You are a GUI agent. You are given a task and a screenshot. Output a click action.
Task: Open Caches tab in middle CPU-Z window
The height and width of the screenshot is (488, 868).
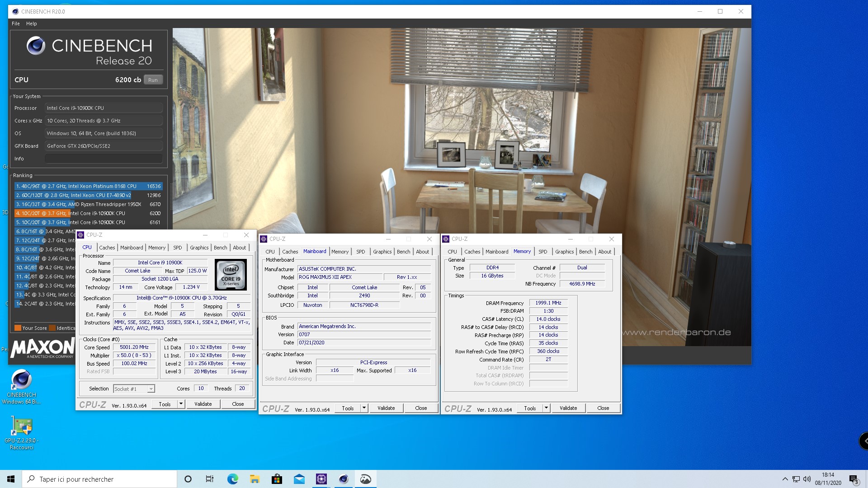[290, 252]
